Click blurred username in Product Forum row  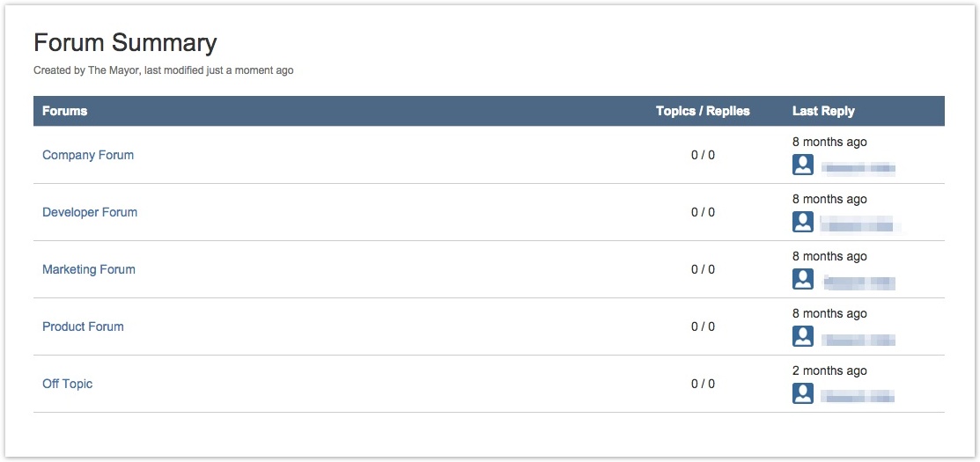point(858,340)
